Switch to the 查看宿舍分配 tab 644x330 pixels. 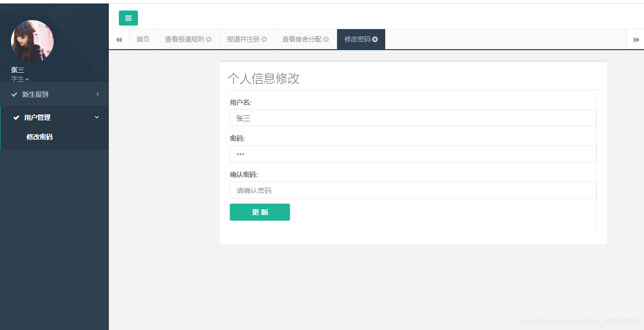[301, 39]
